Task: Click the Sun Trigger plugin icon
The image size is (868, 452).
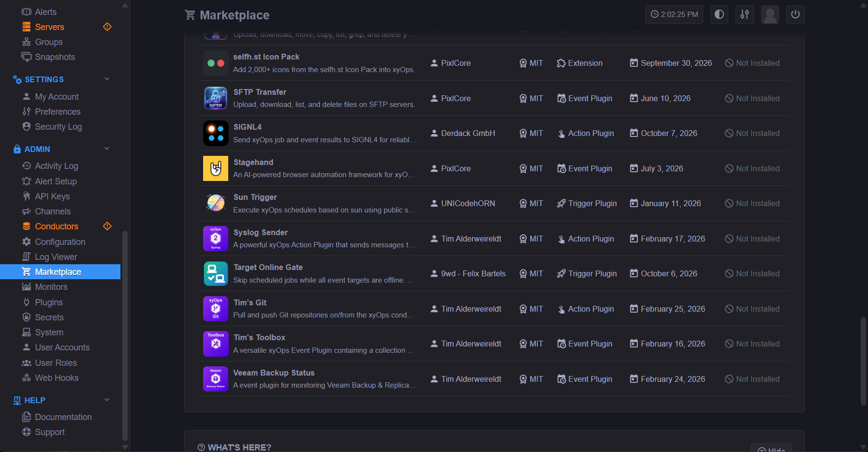Action: pyautogui.click(x=216, y=203)
